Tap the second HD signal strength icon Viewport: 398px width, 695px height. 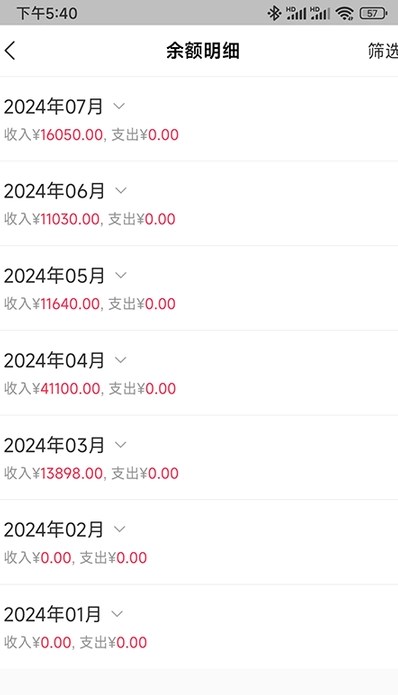tap(320, 13)
